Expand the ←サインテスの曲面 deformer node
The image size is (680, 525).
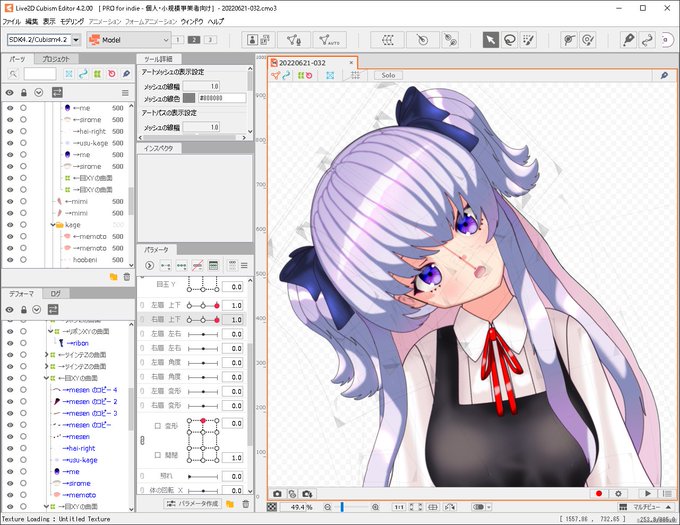click(x=46, y=355)
